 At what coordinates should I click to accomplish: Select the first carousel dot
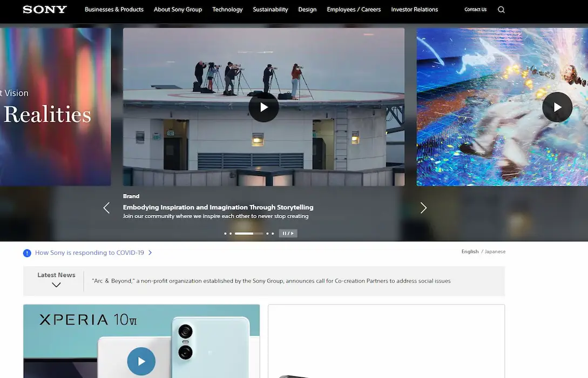(x=225, y=233)
